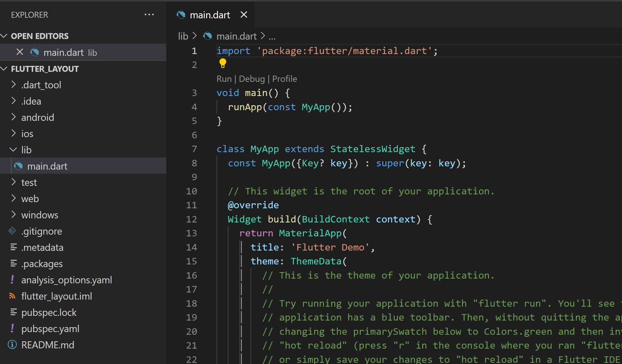Open .gitignore file with git icon
Image resolution: width=622 pixels, height=364 pixels.
click(x=41, y=231)
